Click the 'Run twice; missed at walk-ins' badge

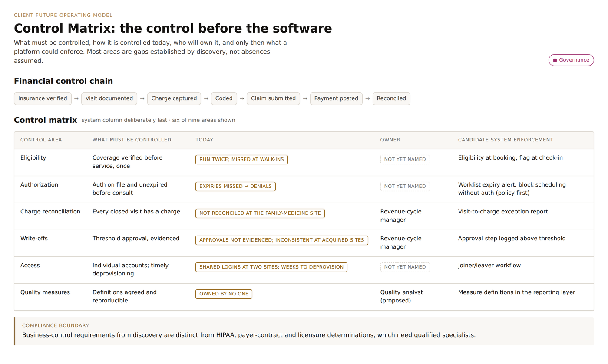[x=241, y=160]
